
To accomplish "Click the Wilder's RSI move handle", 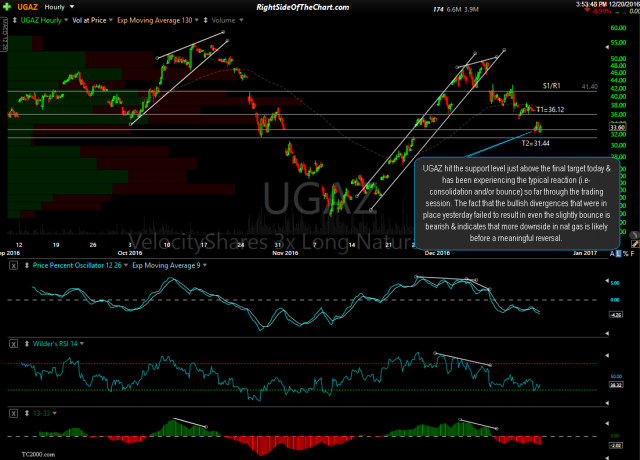I will (x=27, y=344).
